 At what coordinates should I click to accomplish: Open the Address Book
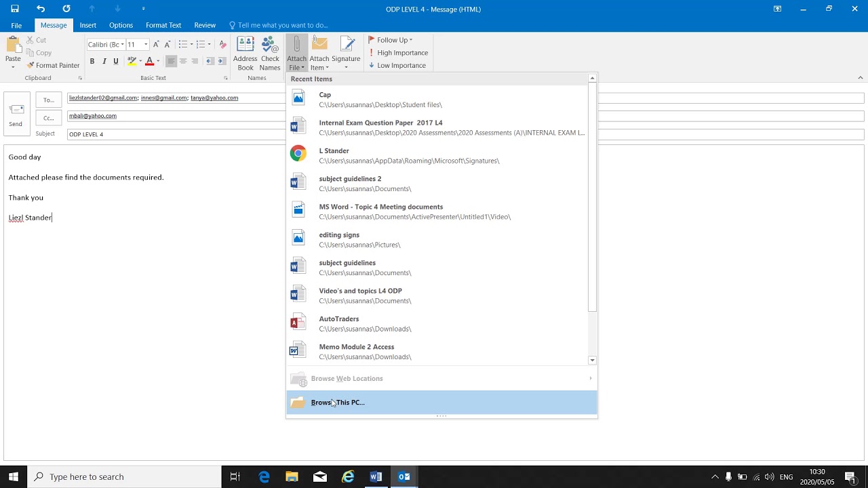pos(245,54)
